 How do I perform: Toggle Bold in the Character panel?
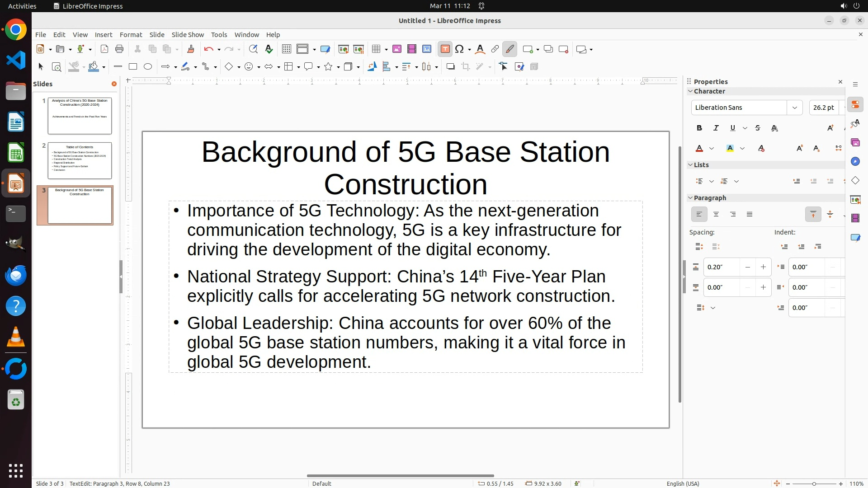pyautogui.click(x=699, y=128)
